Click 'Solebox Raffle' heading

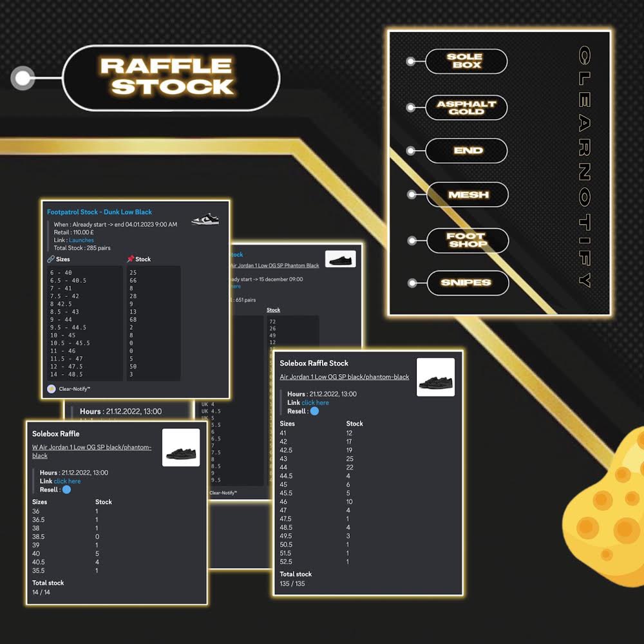point(56,433)
